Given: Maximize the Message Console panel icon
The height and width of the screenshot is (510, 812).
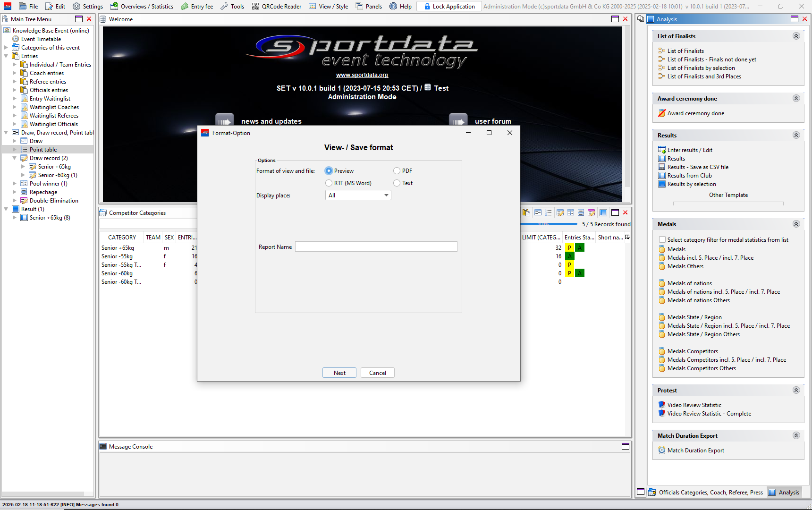Looking at the screenshot, I should (626, 447).
